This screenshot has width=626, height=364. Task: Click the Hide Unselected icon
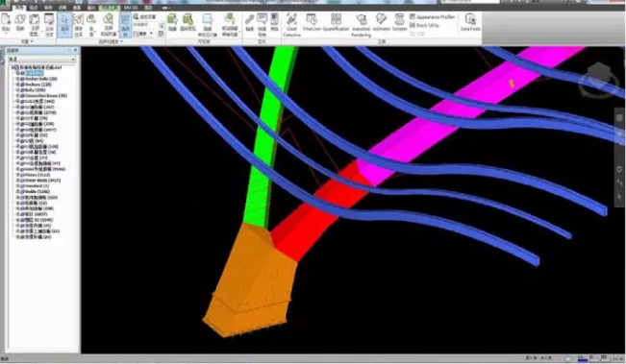(208, 25)
